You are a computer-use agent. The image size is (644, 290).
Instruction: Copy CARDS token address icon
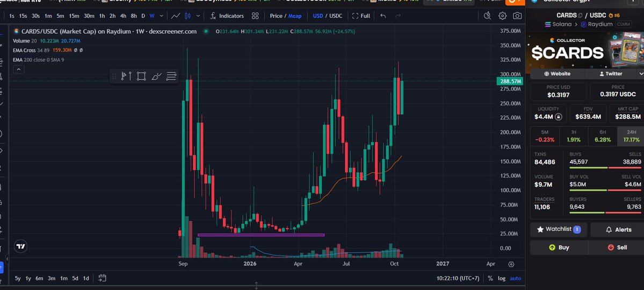pyautogui.click(x=580, y=15)
